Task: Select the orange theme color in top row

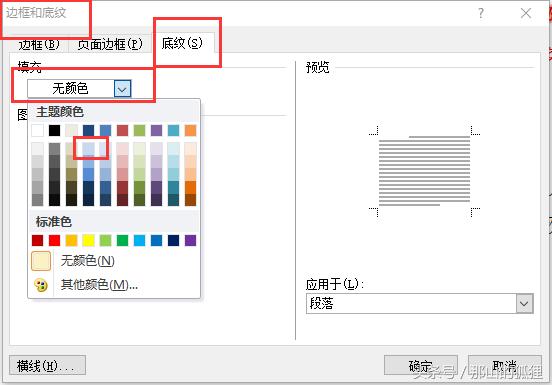Action: 190,130
